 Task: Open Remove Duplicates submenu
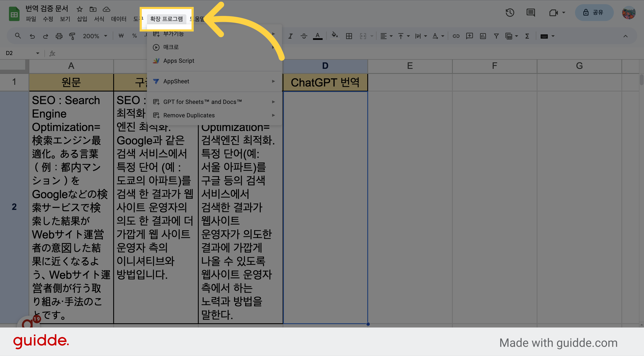point(214,115)
